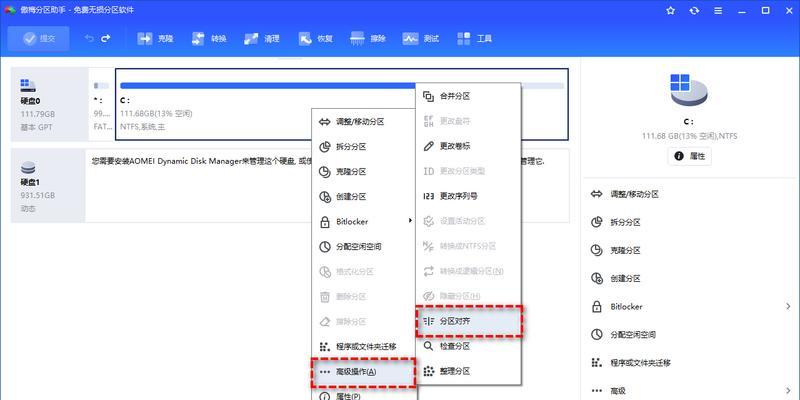Choose 属性(P) in the context menu
Screen dimensions: 800x400
363,395
